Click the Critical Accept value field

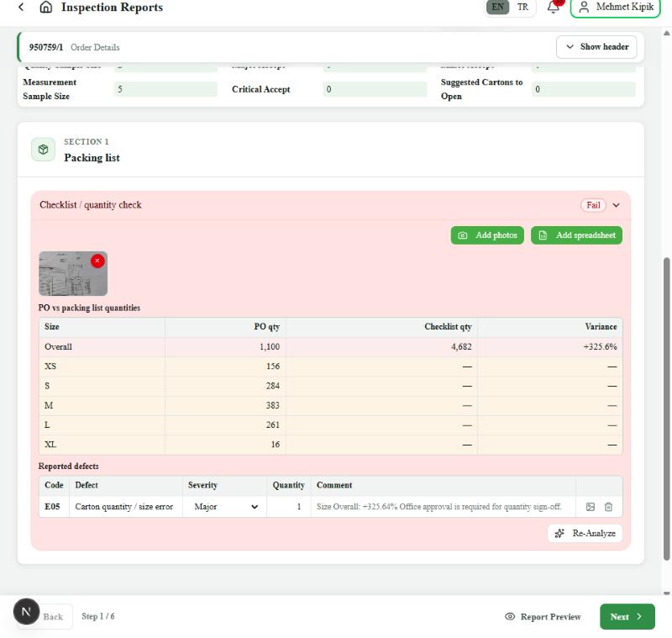[375, 89]
